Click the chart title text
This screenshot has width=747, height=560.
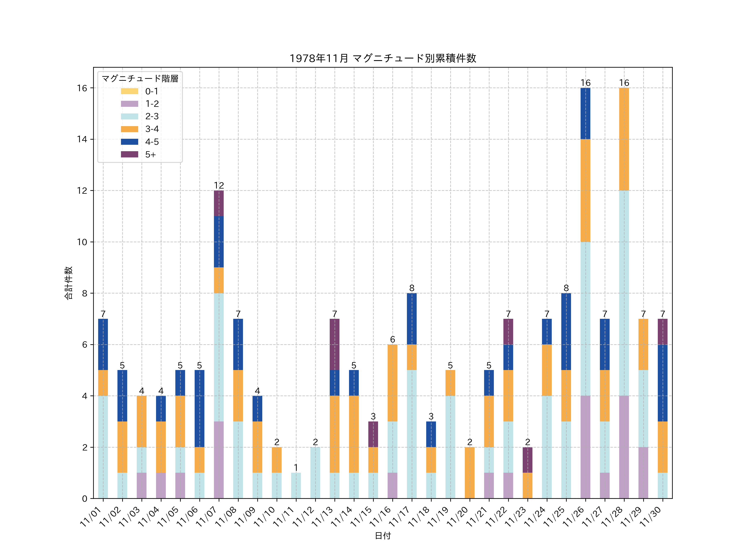[383, 58]
